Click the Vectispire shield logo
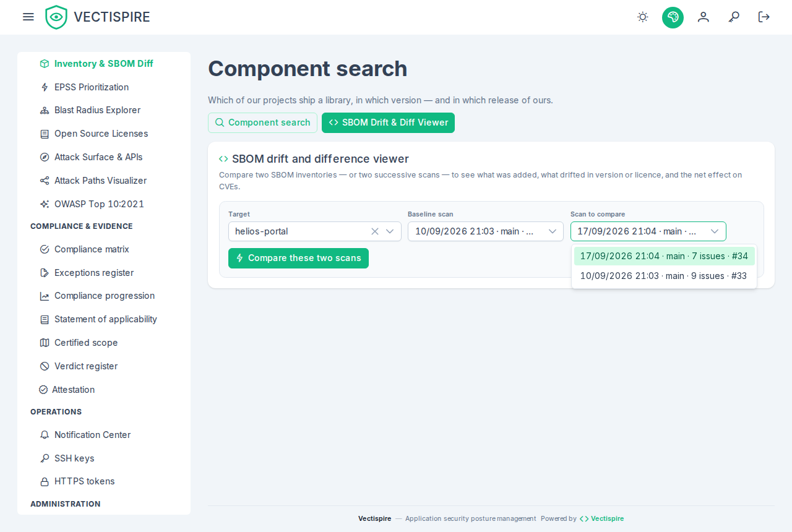Screen dimensions: 792x532 tap(56, 17)
